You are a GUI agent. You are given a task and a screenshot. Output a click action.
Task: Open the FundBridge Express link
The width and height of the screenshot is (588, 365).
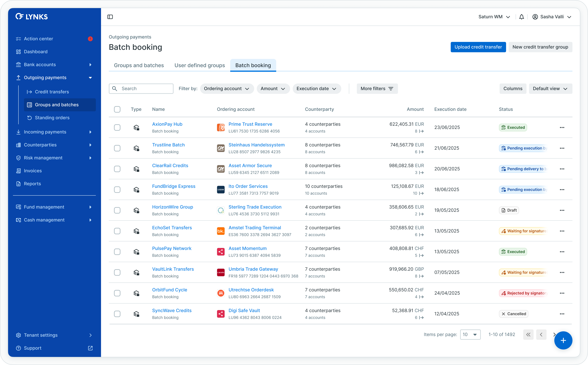(x=174, y=186)
